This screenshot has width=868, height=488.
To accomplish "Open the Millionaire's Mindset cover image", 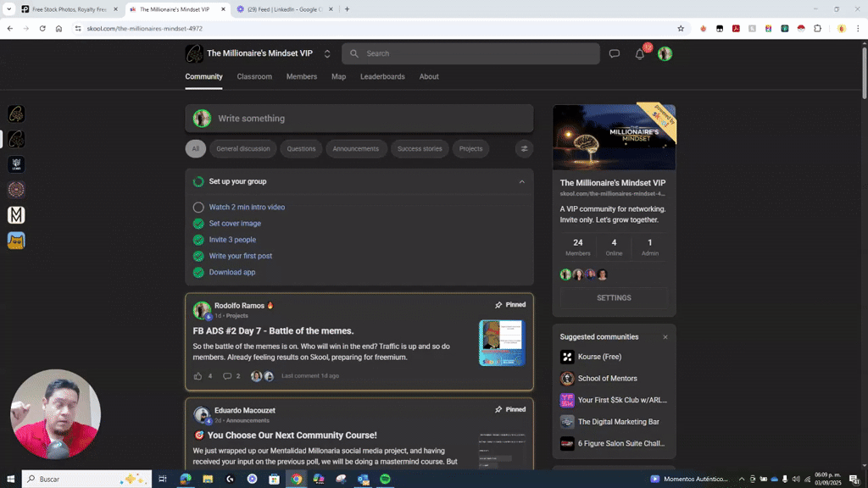I will click(614, 137).
